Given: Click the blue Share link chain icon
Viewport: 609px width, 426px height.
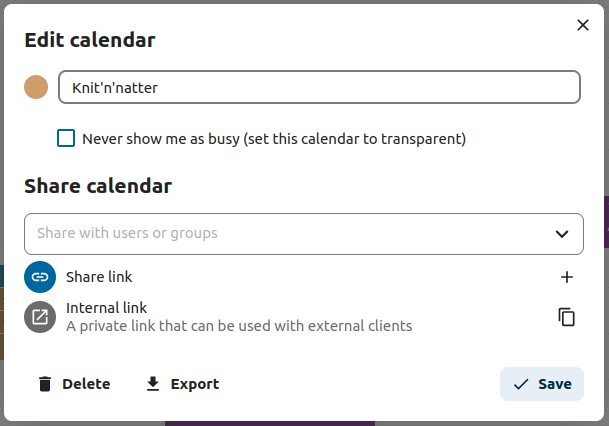Looking at the screenshot, I should coord(40,277).
